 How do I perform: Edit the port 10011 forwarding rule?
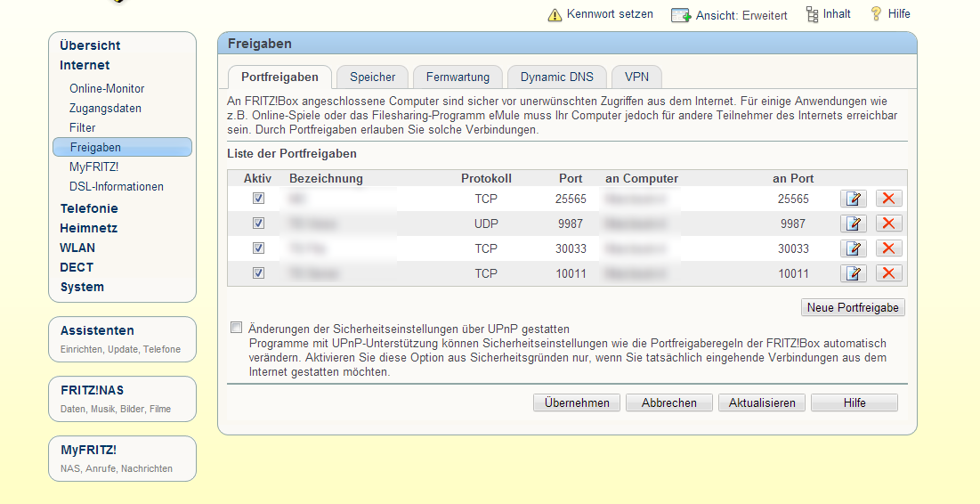point(854,273)
